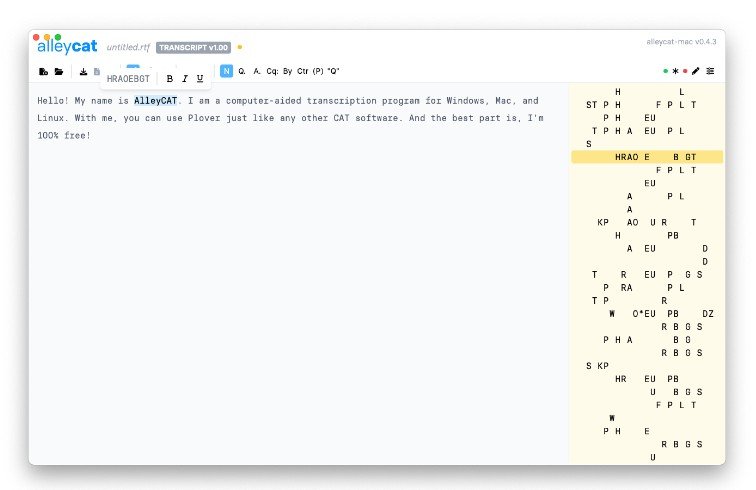The image size is (756, 490).
Task: Switch to the A. answer style
Action: pyautogui.click(x=257, y=71)
